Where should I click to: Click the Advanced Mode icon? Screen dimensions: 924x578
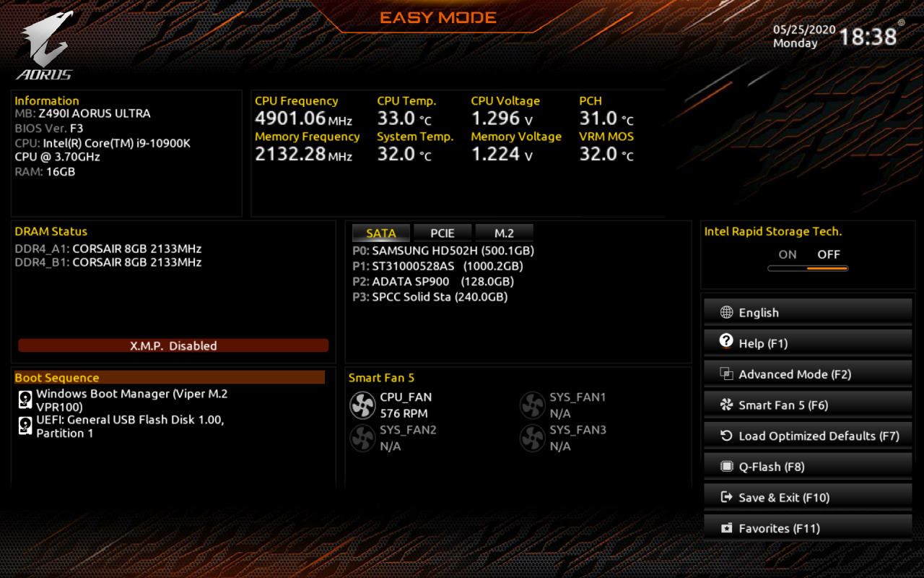click(726, 374)
